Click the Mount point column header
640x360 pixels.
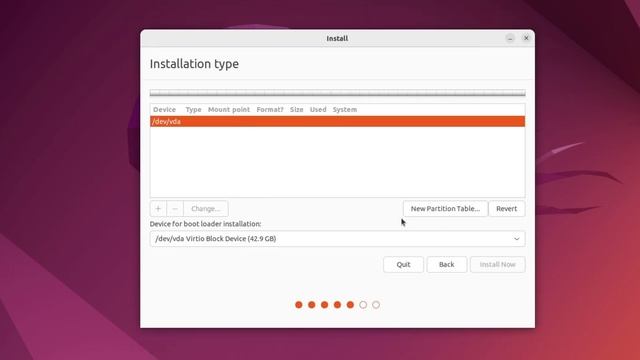pos(229,109)
